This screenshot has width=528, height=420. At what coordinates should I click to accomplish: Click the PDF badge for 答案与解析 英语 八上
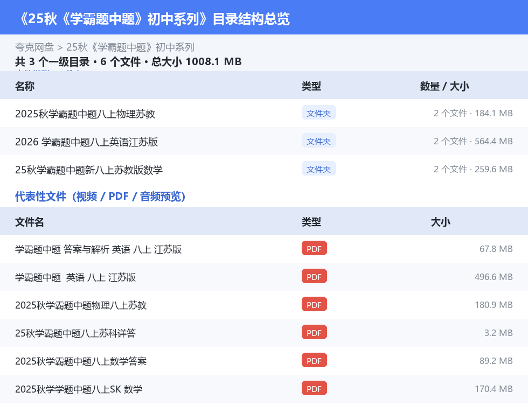pos(314,249)
